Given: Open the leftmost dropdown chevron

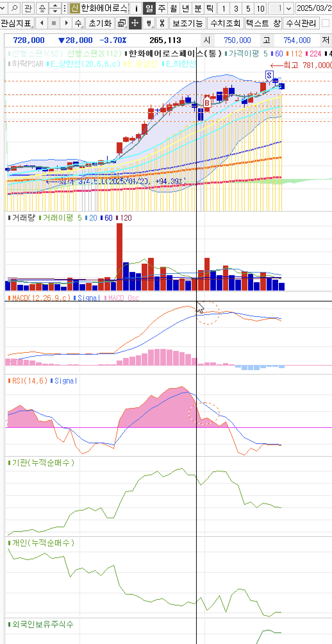Looking at the screenshot, I should (x=3, y=8).
